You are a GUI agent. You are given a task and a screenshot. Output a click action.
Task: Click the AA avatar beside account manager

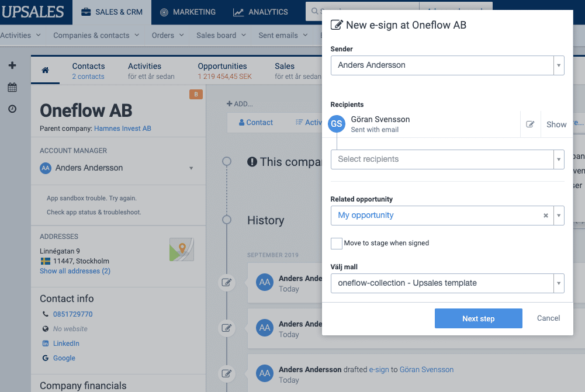click(x=46, y=168)
